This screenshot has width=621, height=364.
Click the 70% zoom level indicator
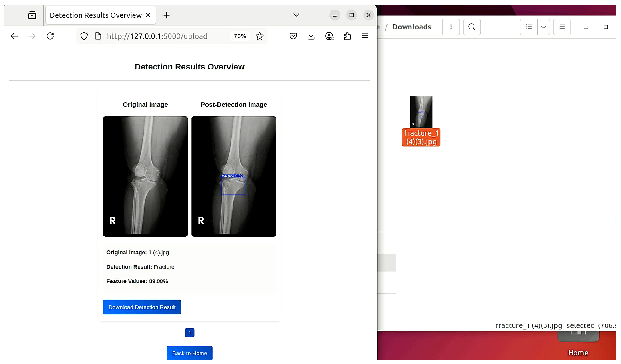[x=240, y=36]
